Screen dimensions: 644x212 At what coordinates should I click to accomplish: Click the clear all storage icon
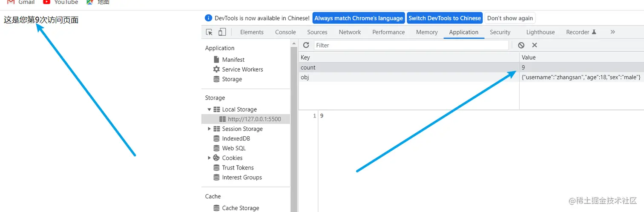point(521,45)
